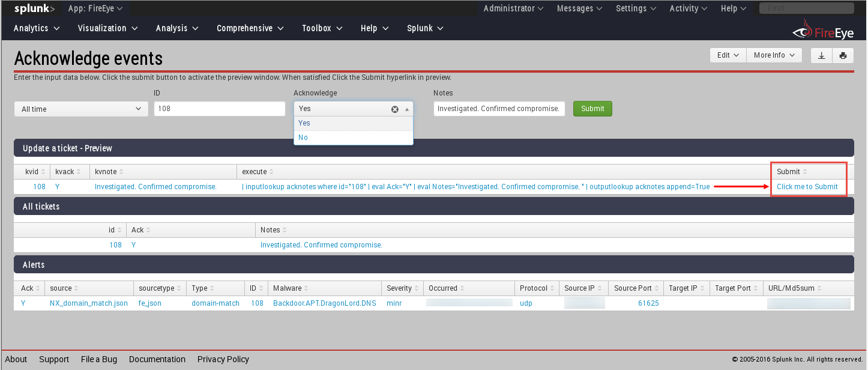Clear the Yes selection using the x icon

[394, 109]
